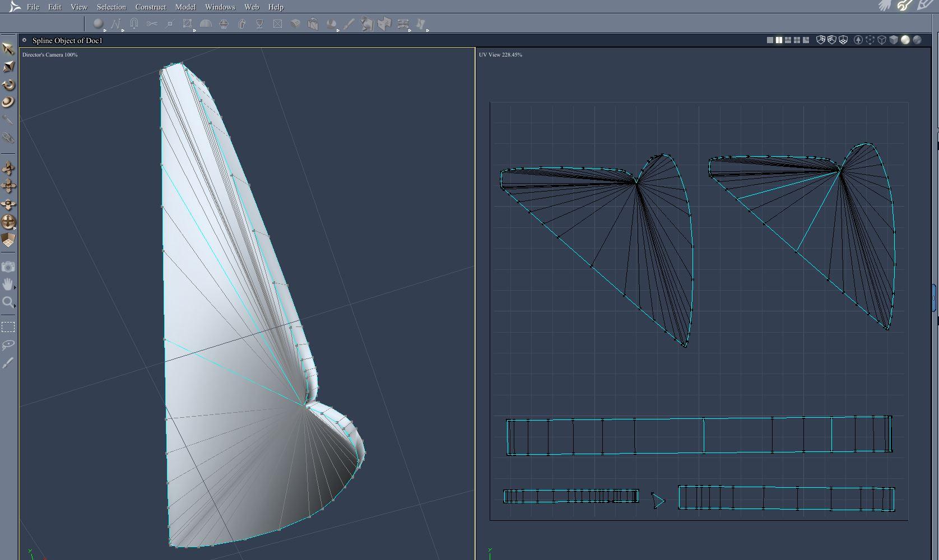Pick the universal manipulator (ringed sphere) tool
Viewport: 939px width, 560px height.
[x=8, y=102]
